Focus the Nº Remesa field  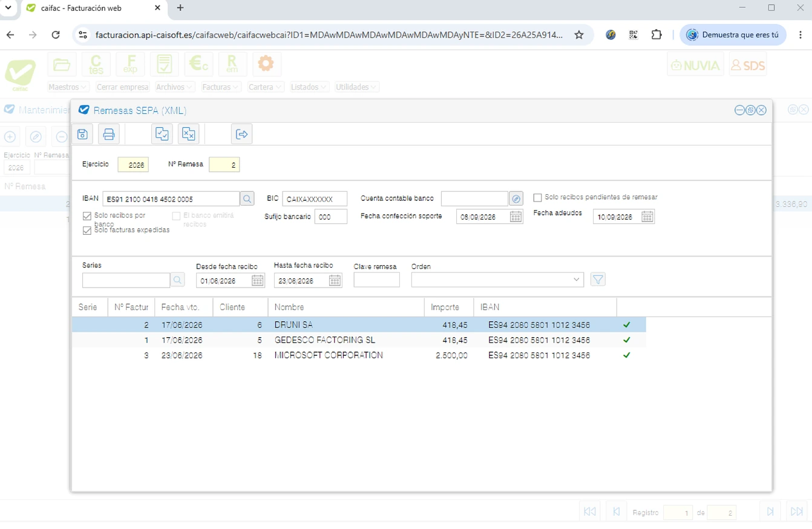tap(224, 164)
